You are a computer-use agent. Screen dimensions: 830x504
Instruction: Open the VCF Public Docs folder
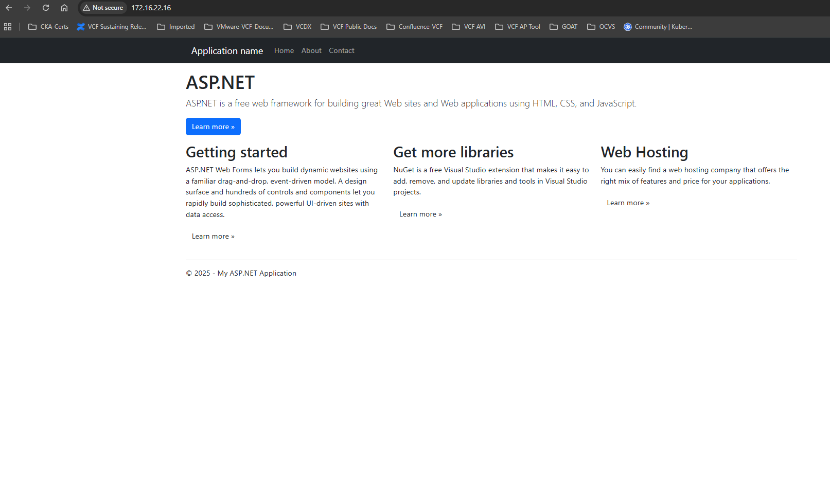click(x=348, y=27)
